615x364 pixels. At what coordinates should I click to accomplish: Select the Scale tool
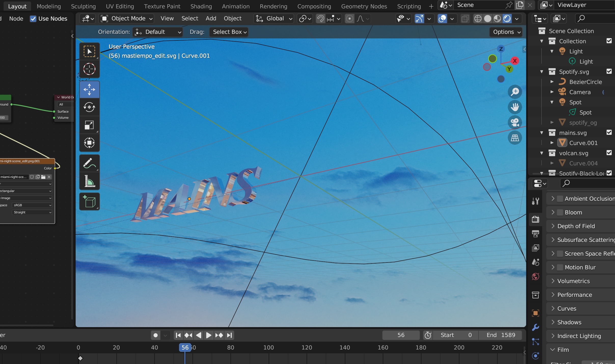click(89, 125)
